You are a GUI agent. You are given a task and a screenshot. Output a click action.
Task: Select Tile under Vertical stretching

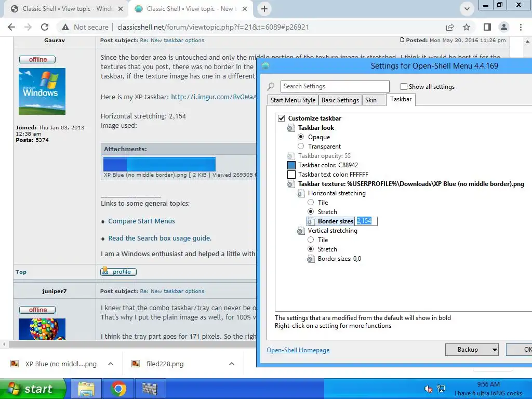click(311, 240)
